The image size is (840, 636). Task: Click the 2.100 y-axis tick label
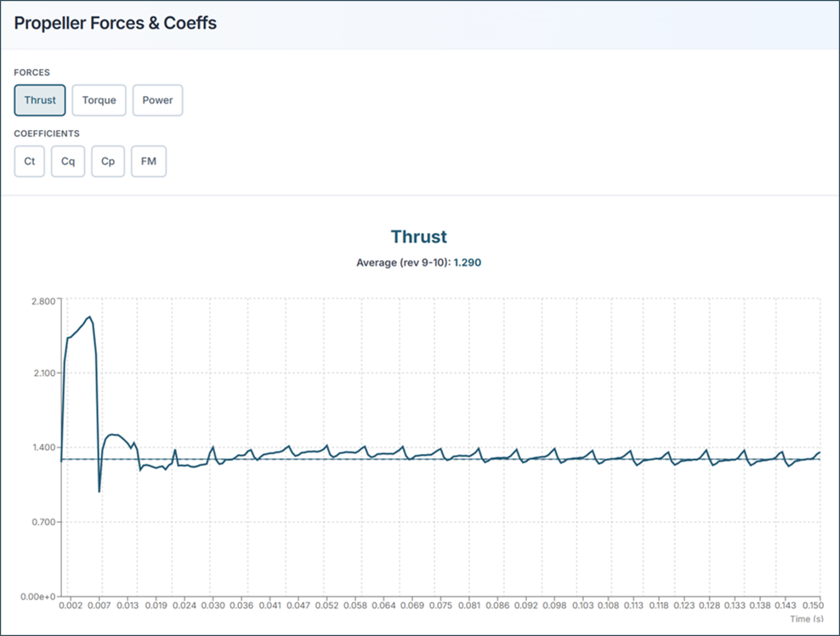click(43, 373)
